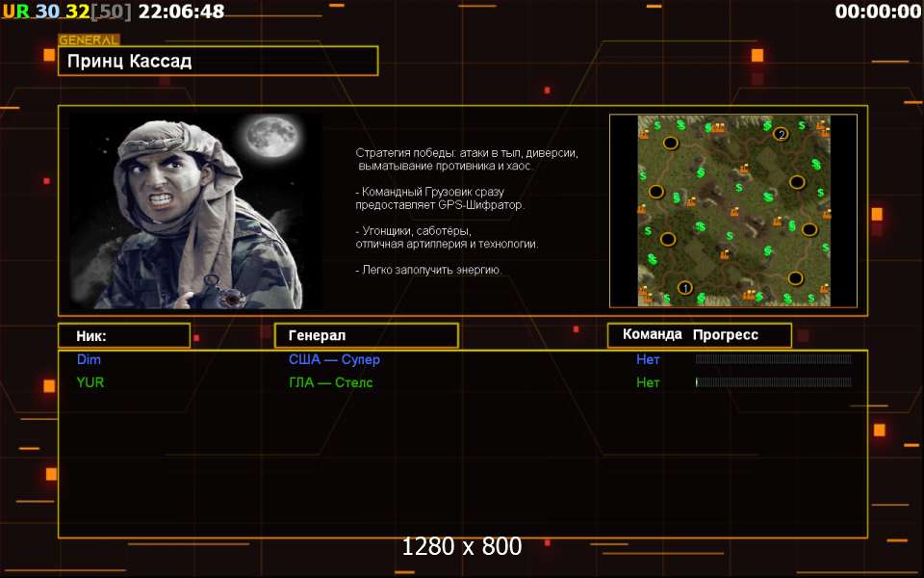Image resolution: width=924 pixels, height=578 pixels.
Task: Select the Команда column header
Action: 652,335
